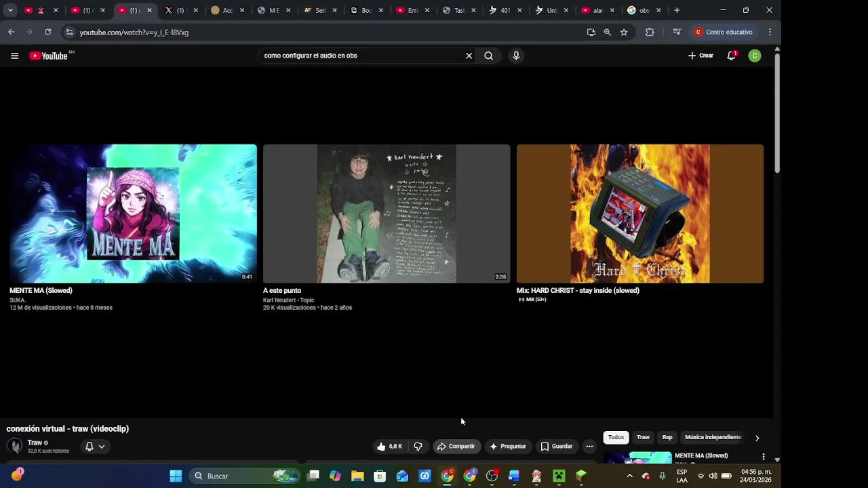
Task: Open the HARD CHRIST mix thumbnail
Action: coord(640,213)
